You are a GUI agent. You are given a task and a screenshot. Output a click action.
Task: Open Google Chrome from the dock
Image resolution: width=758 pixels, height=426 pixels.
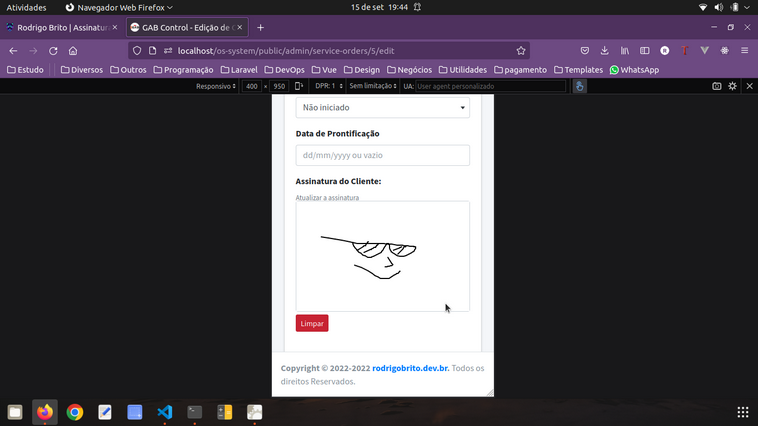[75, 412]
